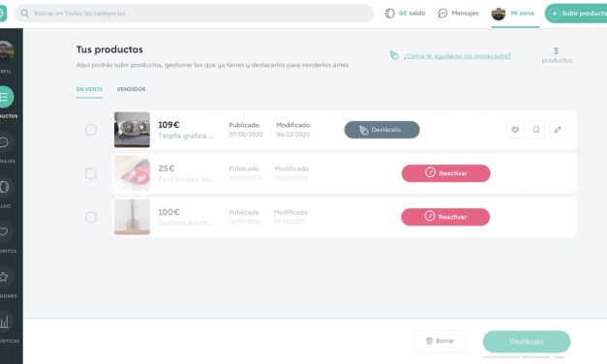Click Destácalo button on the 109€ product
Image resolution: width=607 pixels, height=364 pixels.
pos(381,130)
